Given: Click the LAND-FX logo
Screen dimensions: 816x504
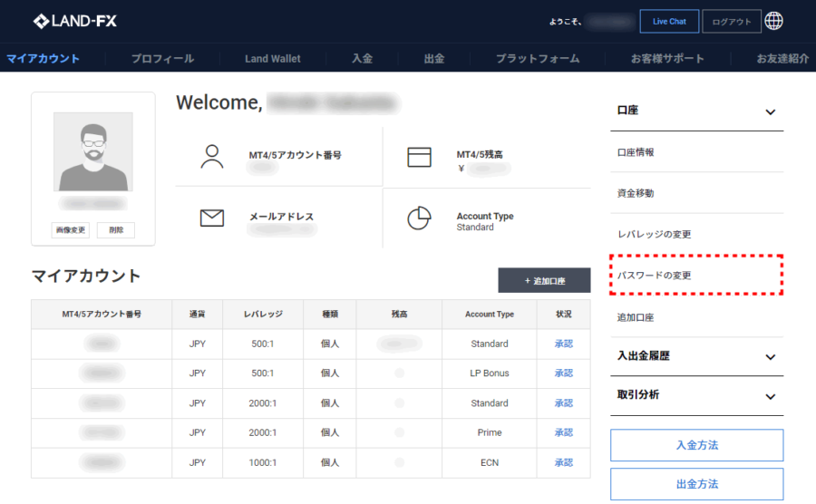Looking at the screenshot, I should click(75, 22).
